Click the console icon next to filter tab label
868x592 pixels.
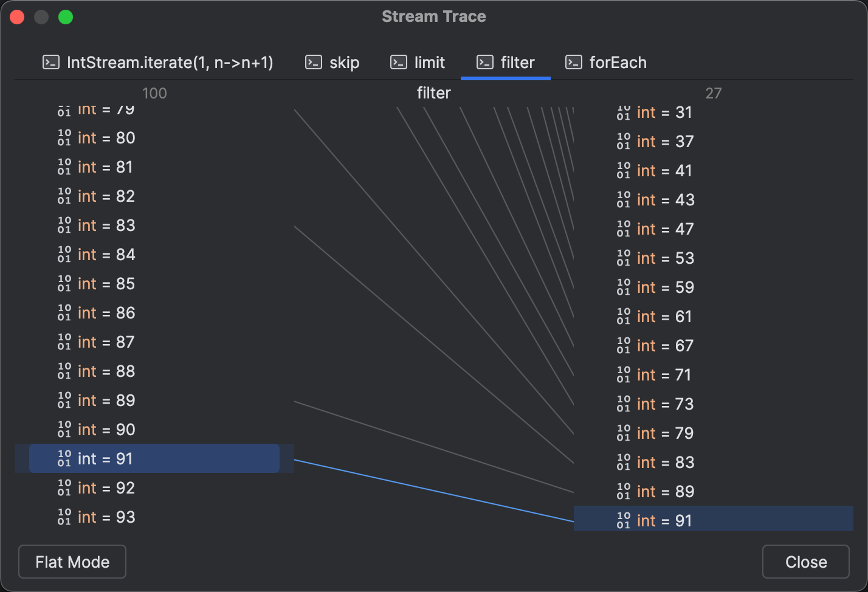(x=484, y=62)
